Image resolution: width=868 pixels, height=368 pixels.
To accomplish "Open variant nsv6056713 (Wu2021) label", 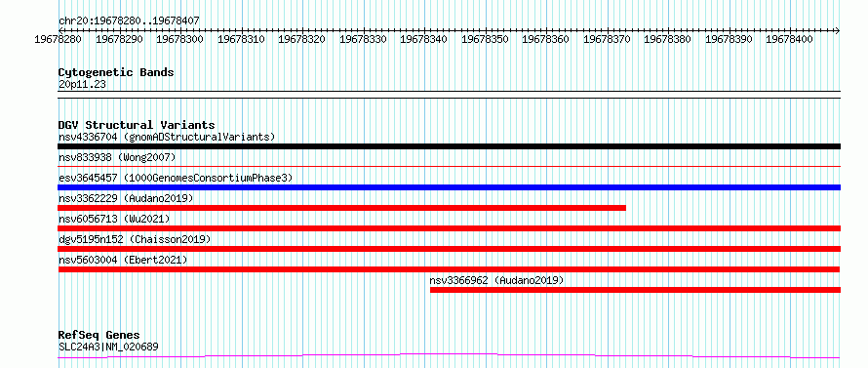I will tap(114, 219).
